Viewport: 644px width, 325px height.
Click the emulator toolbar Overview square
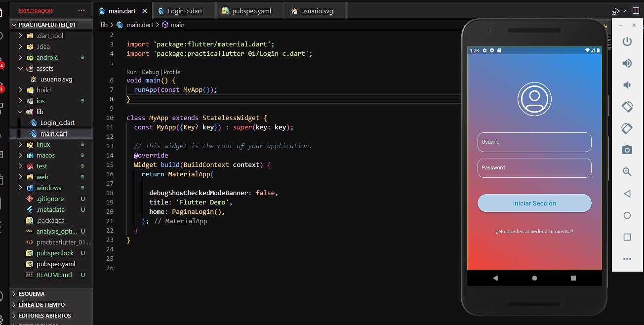tap(627, 237)
